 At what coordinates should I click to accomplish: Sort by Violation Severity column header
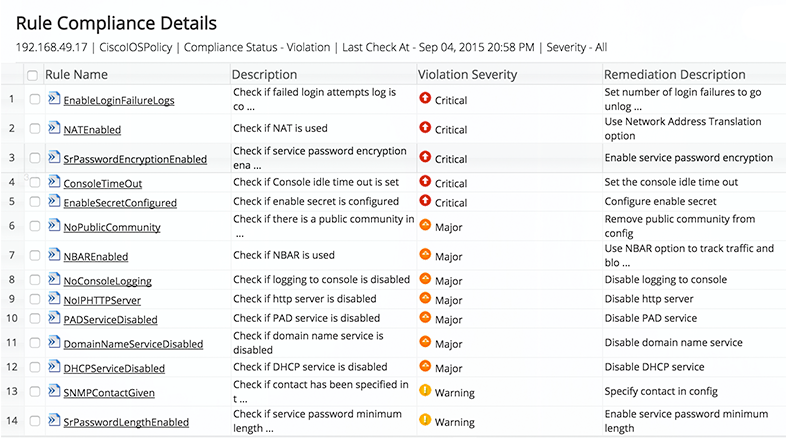click(x=467, y=74)
